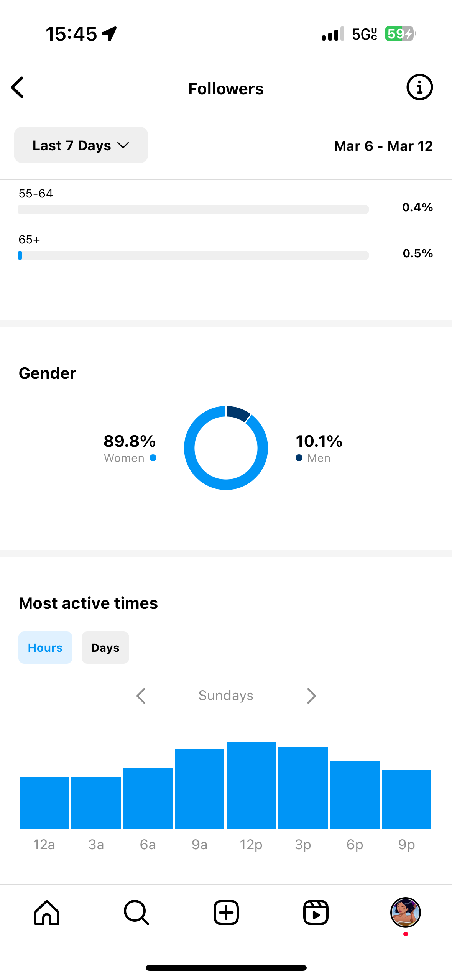Tap the location arrow in status bar
The image size is (452, 980).
point(109,34)
